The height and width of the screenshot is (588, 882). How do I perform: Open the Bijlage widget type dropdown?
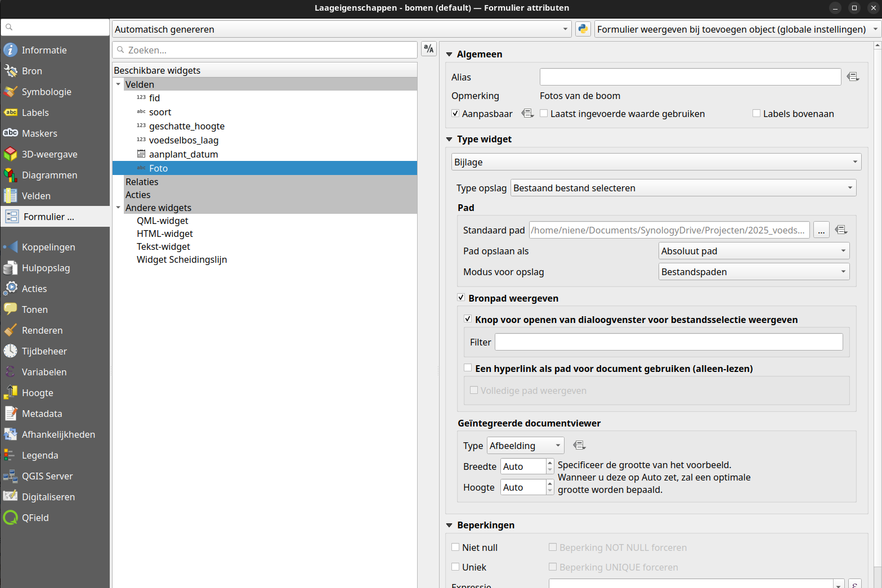tap(656, 162)
